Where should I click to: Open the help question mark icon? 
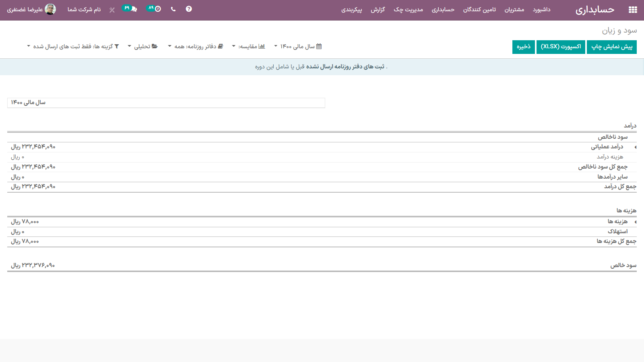(189, 9)
